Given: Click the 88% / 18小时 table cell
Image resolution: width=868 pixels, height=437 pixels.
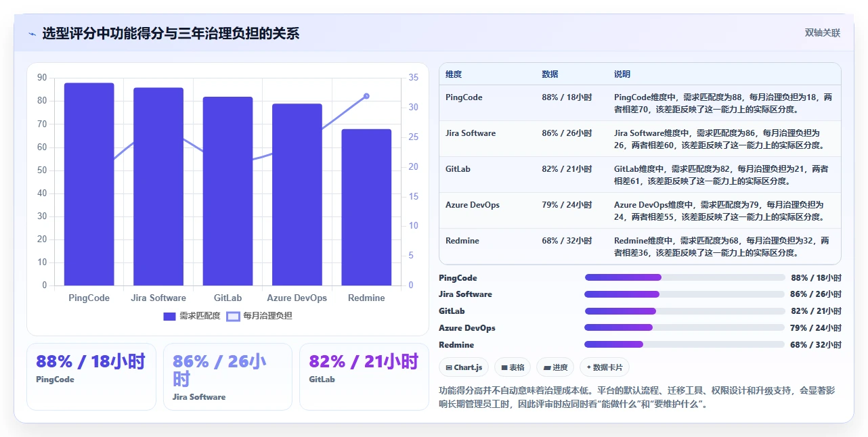Looking at the screenshot, I should (567, 97).
